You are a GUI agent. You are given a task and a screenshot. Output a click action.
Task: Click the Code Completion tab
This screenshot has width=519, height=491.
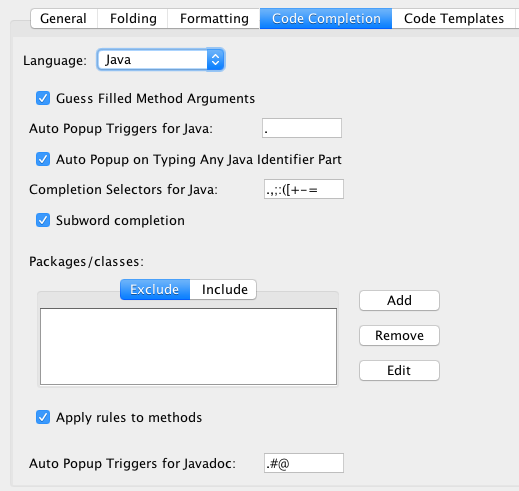pos(326,18)
